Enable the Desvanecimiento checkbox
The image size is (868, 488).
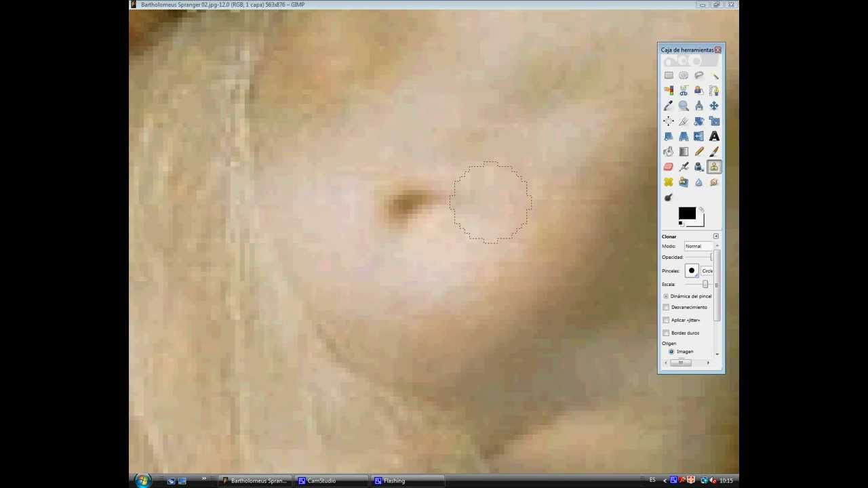(x=666, y=307)
